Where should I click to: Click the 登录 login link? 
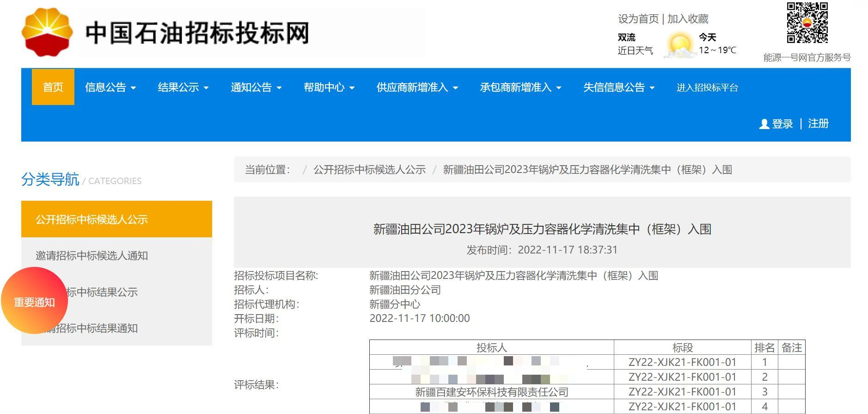point(782,124)
